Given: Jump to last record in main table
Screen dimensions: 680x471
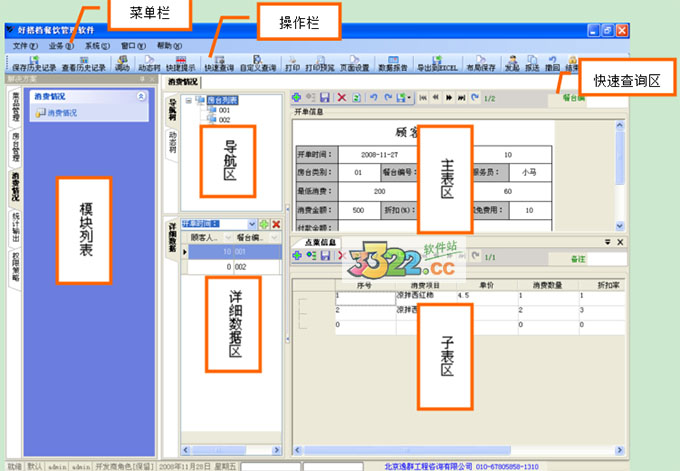Looking at the screenshot, I should click(462, 98).
